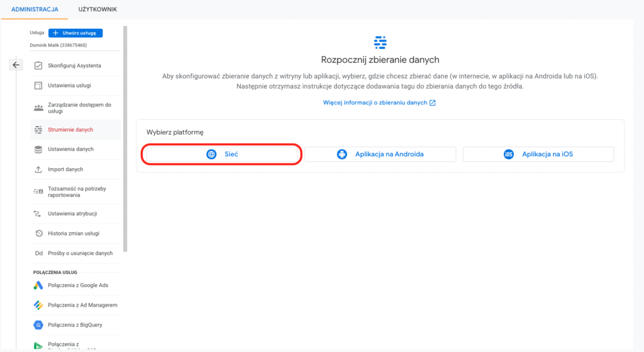Click the Zarządzanie dostępem people icon
644x352 pixels.
tap(38, 108)
